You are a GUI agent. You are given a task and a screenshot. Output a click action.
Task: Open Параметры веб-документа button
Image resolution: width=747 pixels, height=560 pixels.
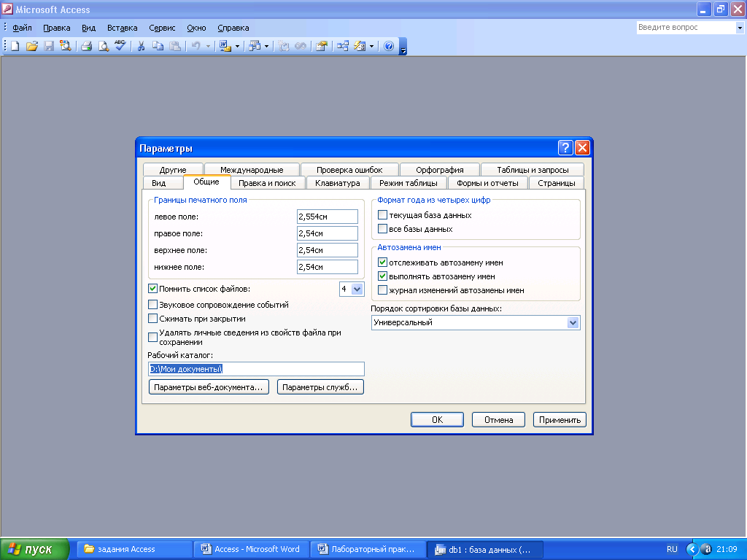209,387
